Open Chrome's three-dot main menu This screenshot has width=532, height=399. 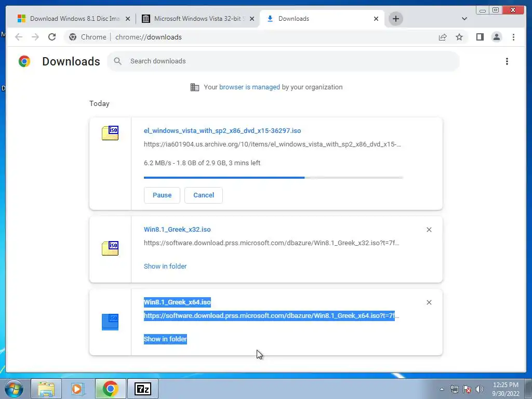point(513,37)
